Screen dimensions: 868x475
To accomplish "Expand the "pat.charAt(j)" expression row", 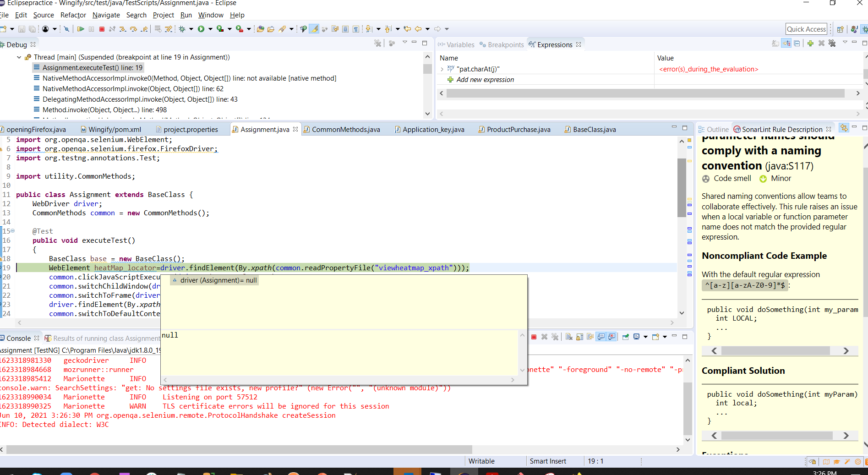I will [x=442, y=69].
